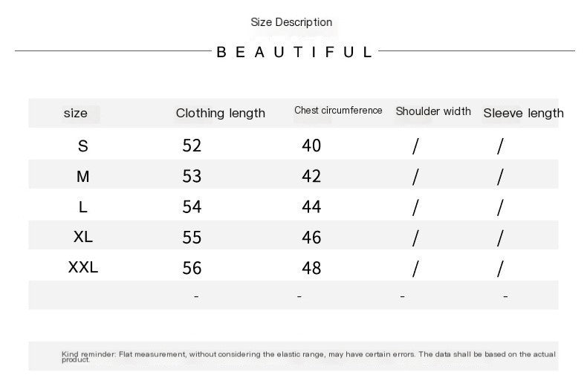This screenshot has width=587, height=392.
Task: Select the XL size row label
Action: (82, 237)
